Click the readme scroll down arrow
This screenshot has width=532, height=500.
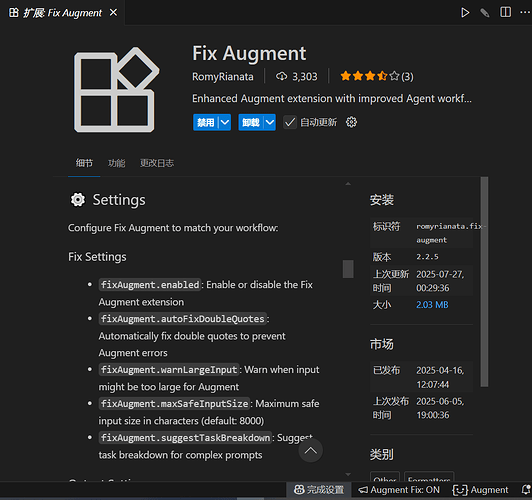pyautogui.click(x=348, y=474)
